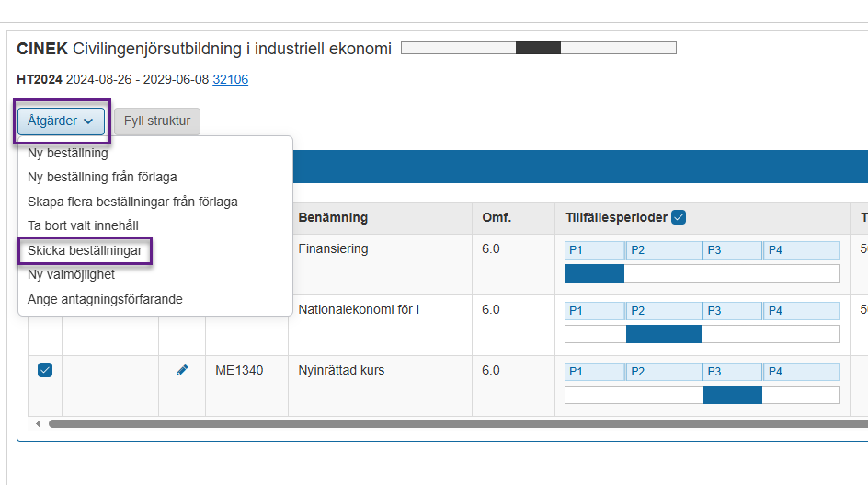
Task: Select Ny valmöjlighet option
Action: tap(72, 274)
